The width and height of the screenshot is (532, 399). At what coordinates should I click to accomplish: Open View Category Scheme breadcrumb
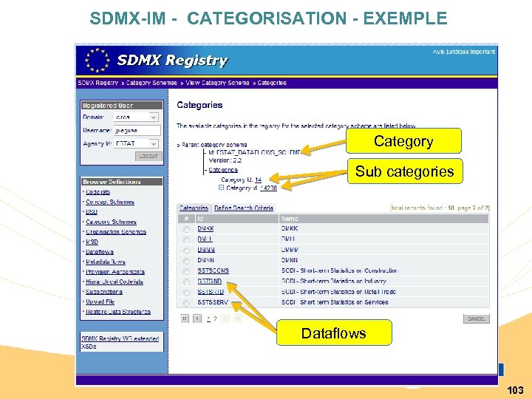point(217,83)
